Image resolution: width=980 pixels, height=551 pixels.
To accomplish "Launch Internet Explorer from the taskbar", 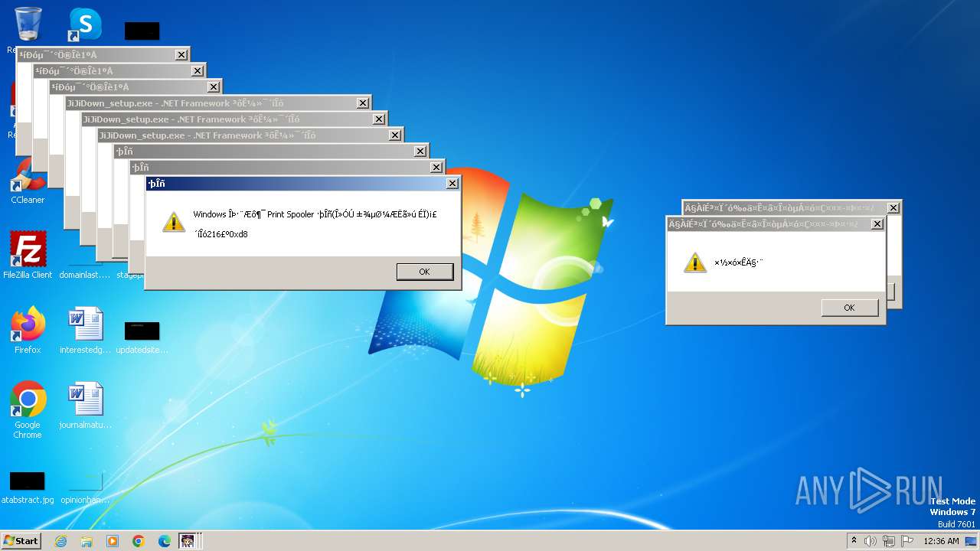I will click(x=61, y=541).
